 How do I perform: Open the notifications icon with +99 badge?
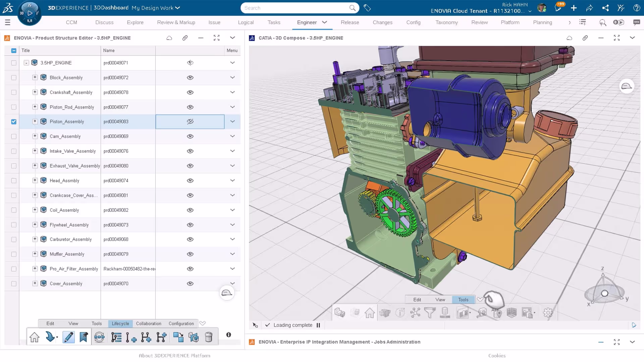click(559, 8)
